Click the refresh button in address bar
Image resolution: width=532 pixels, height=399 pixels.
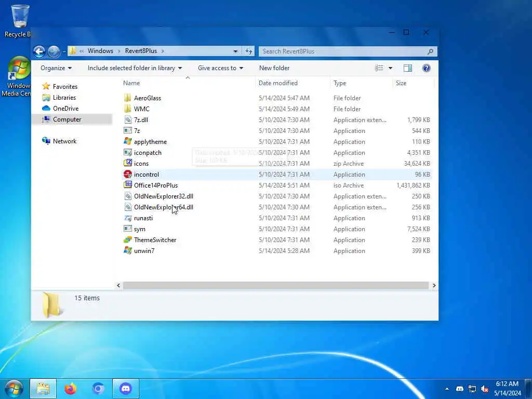pos(249,51)
